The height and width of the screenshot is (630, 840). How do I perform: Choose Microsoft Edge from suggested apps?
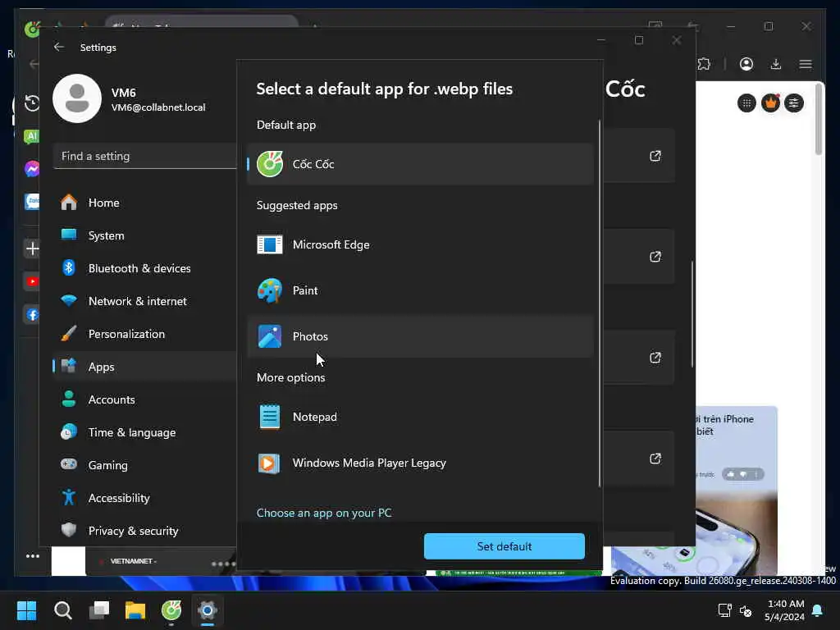[420, 244]
